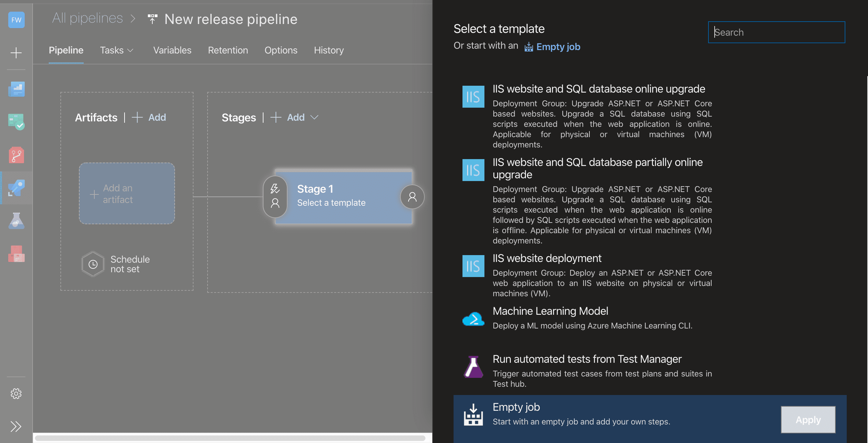Open Repos icon in sidebar
Screen dimensions: 868x443
(16, 155)
